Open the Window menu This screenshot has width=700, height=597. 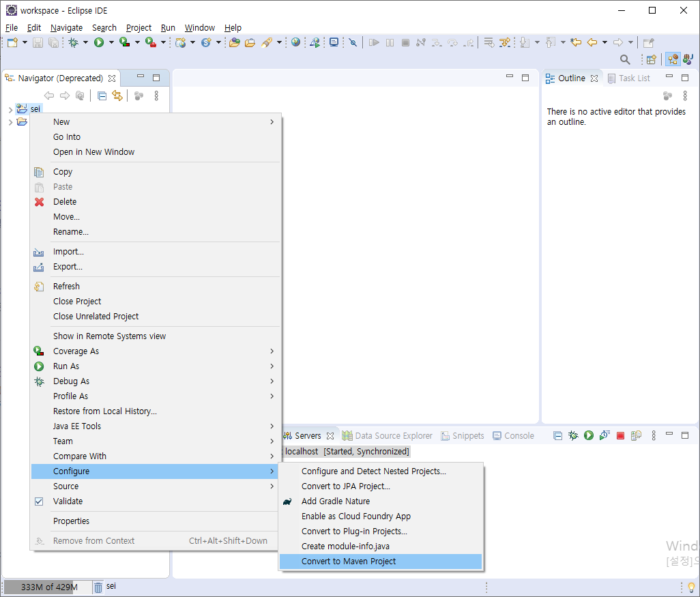pyautogui.click(x=199, y=28)
